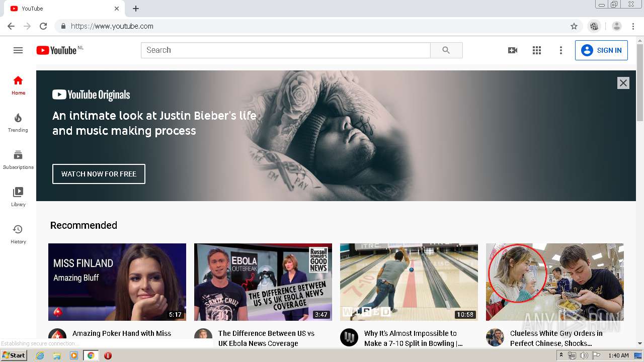Click Clueless White Guy channel avatar
Screen dimensions: 644x362
pos(495,337)
